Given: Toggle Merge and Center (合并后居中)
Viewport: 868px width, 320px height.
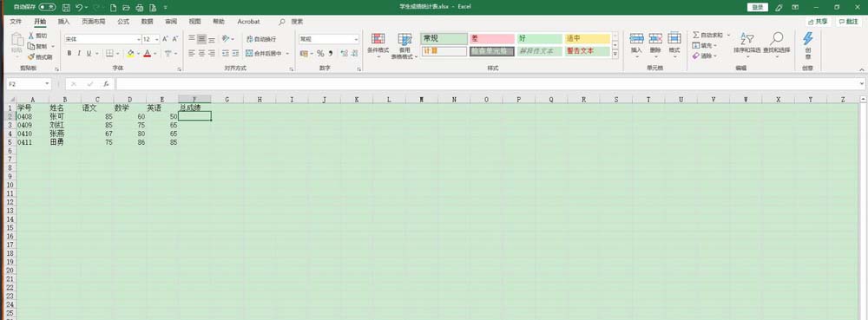Looking at the screenshot, I should coord(264,54).
